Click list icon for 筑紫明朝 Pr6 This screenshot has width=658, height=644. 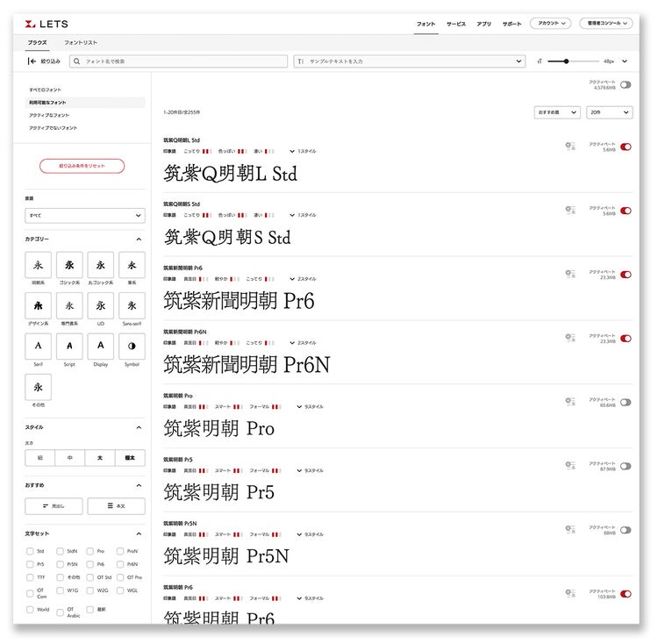pos(570,593)
